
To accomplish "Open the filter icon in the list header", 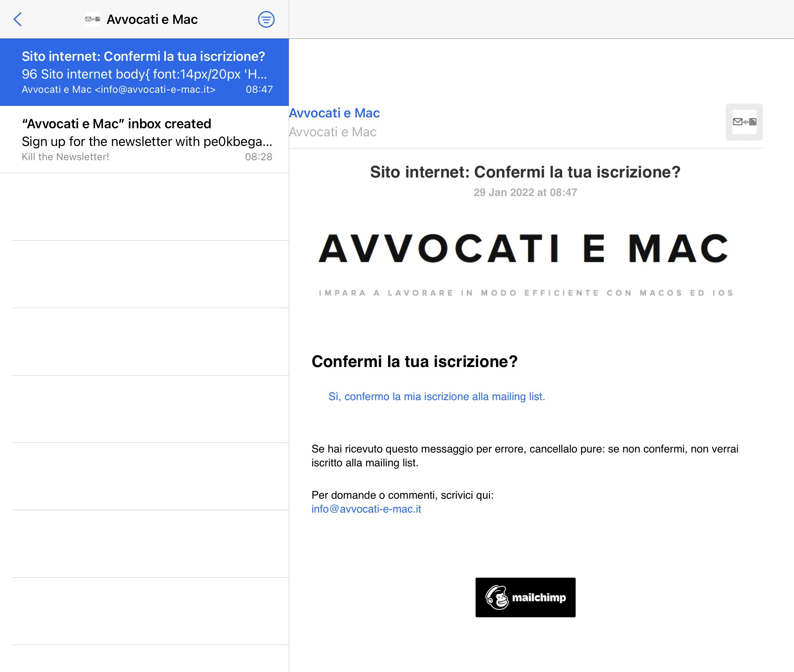I will 266,19.
